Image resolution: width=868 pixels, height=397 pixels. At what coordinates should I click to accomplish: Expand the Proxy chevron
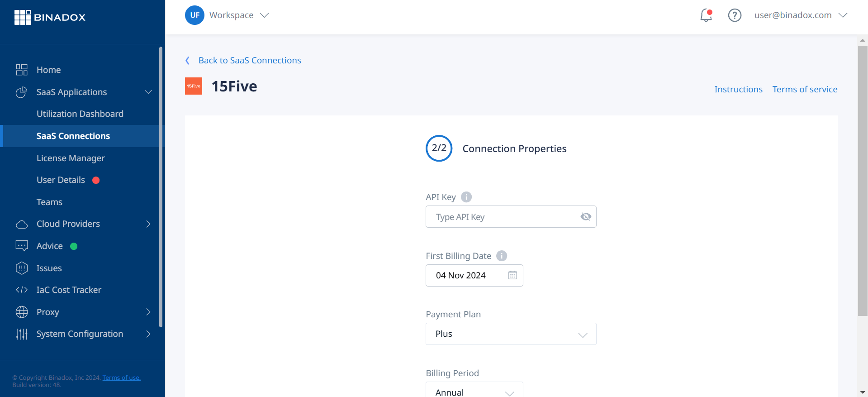pos(148,312)
